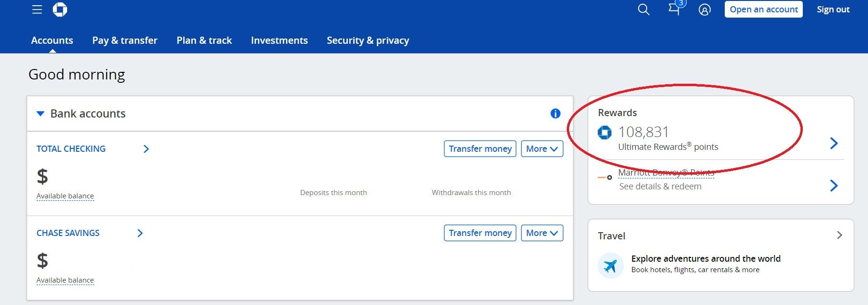This screenshot has height=305, width=868.
Task: Click the Open an account button
Action: [x=763, y=10]
